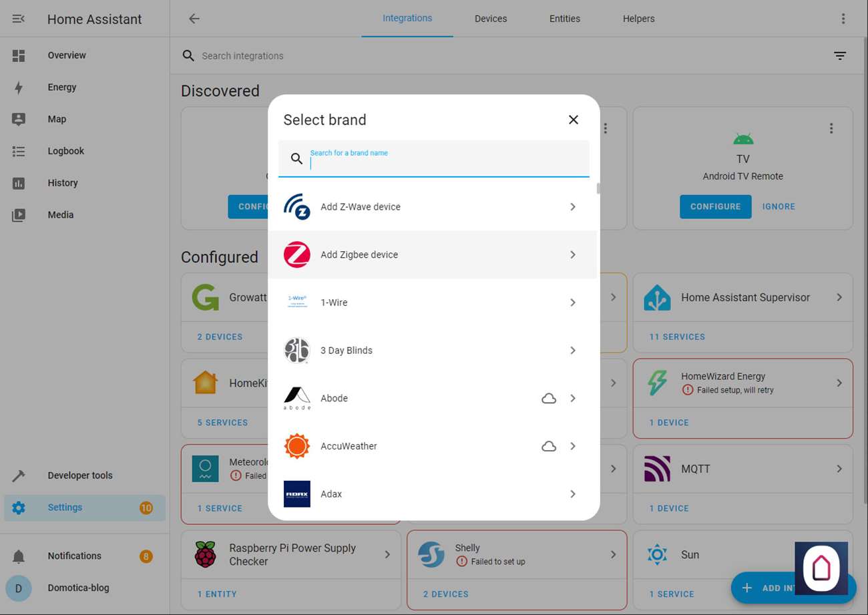Click the Abode cloud icon
Image resolution: width=868 pixels, height=615 pixels.
click(549, 399)
